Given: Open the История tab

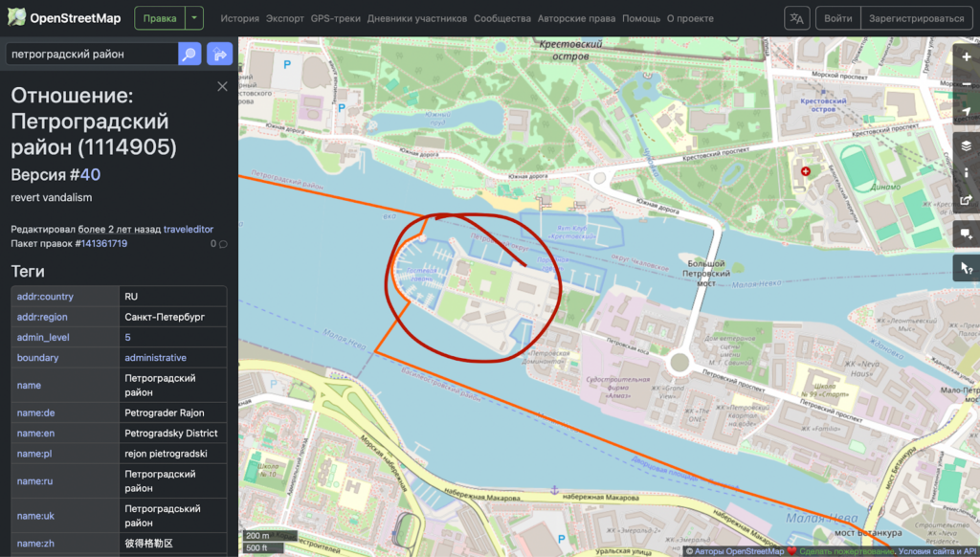Looking at the screenshot, I should point(239,18).
